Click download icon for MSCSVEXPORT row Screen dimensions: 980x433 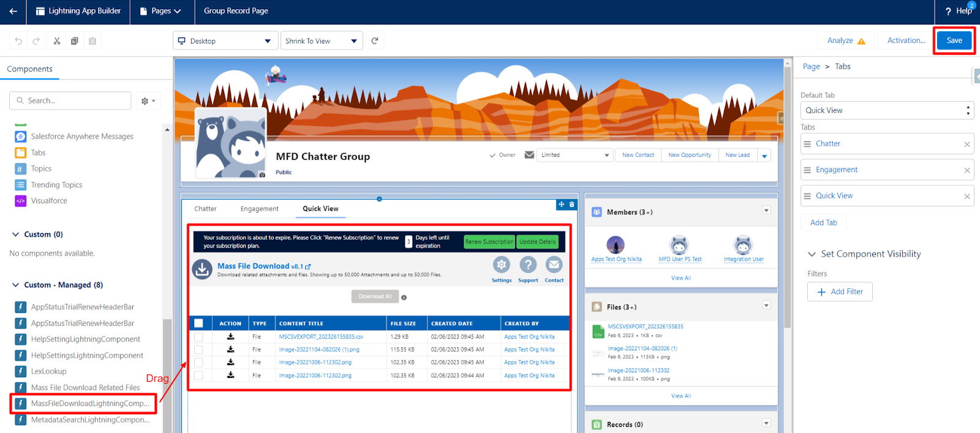tap(230, 336)
